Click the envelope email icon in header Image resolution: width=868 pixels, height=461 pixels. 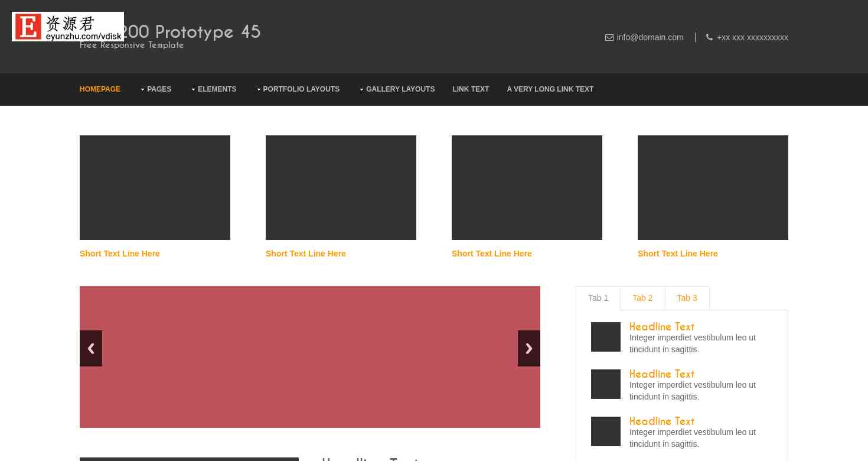coord(609,37)
